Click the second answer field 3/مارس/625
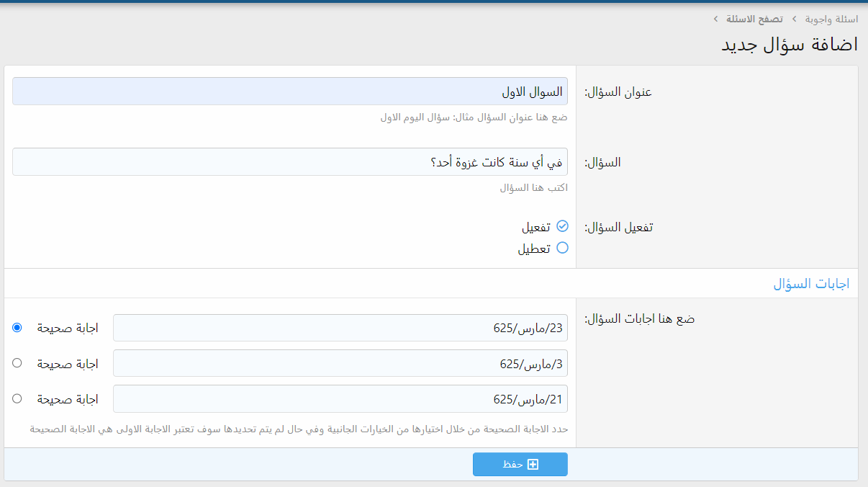868x487 pixels. click(x=340, y=363)
